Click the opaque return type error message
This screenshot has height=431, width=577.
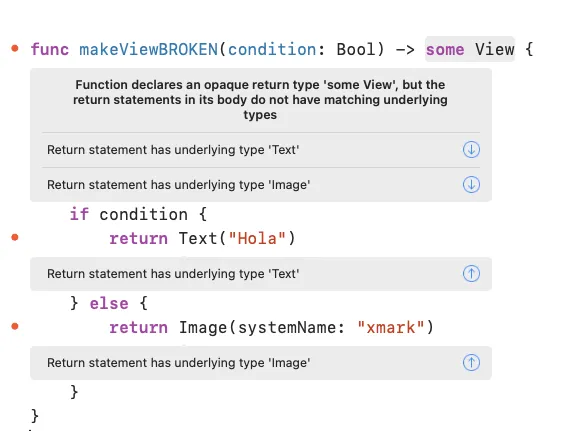click(x=260, y=100)
